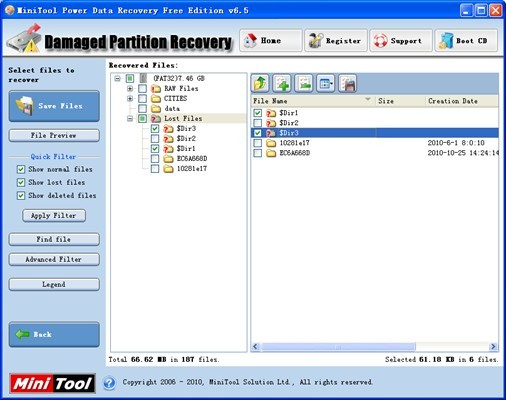Uncheck $Dir1 in the file list
Viewport: 506px width, 400px height.
(x=257, y=113)
